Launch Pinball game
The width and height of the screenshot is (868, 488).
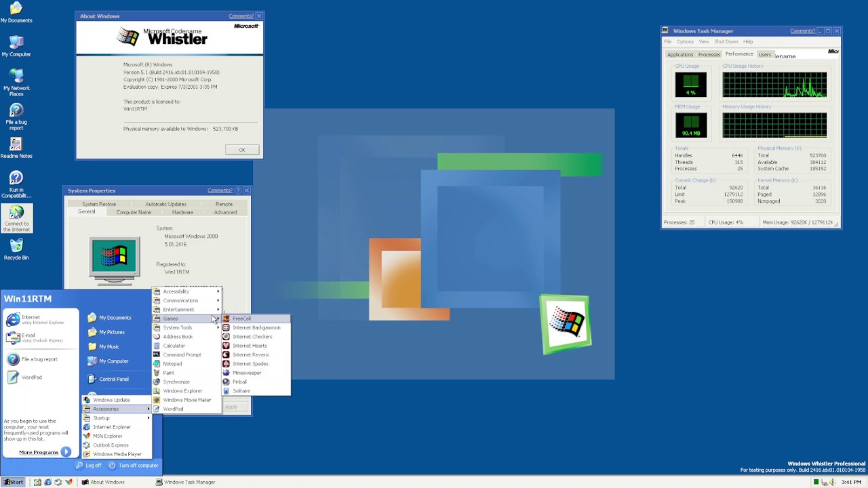coord(256,382)
